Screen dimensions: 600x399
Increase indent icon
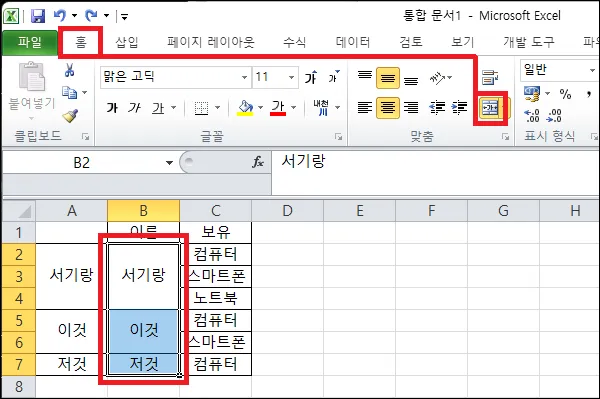459,108
